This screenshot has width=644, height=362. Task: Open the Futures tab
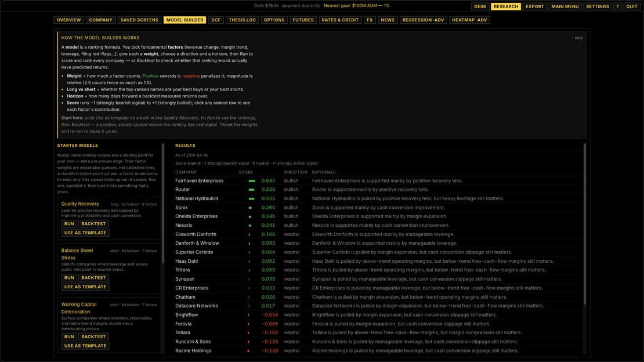click(303, 20)
